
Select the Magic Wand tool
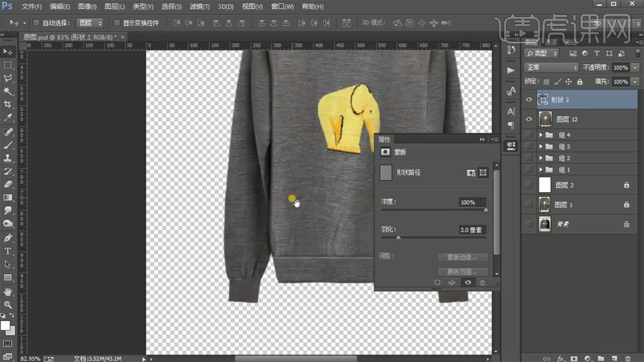(x=7, y=91)
